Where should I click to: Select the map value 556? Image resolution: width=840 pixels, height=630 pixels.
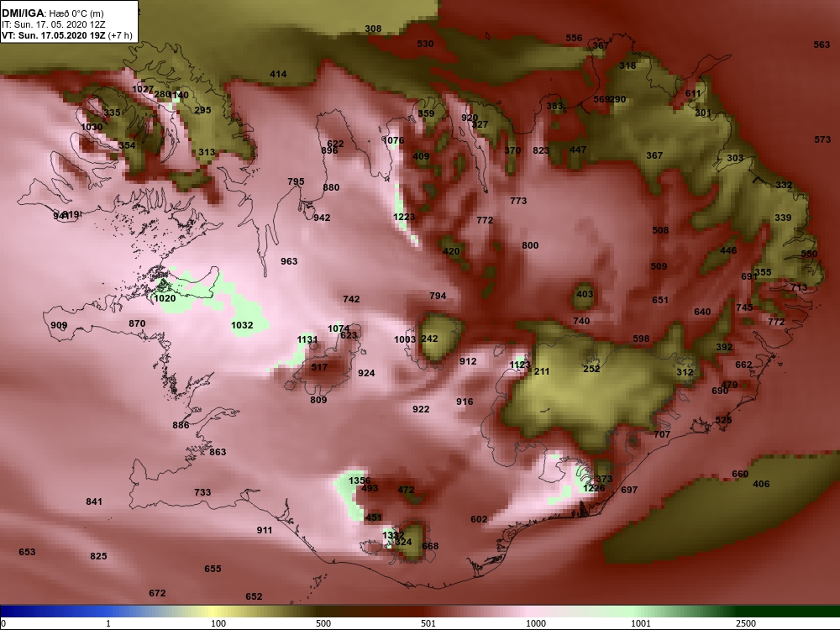(x=574, y=38)
